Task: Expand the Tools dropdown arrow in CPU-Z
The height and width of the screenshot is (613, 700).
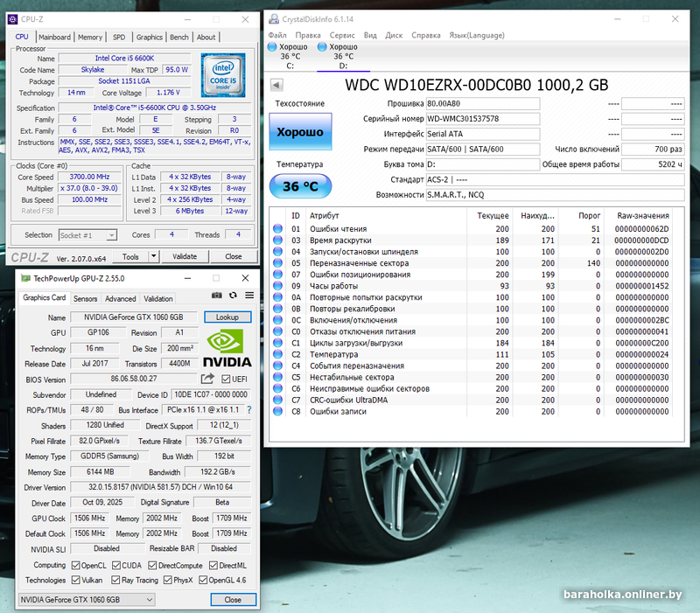Action: click(x=154, y=256)
